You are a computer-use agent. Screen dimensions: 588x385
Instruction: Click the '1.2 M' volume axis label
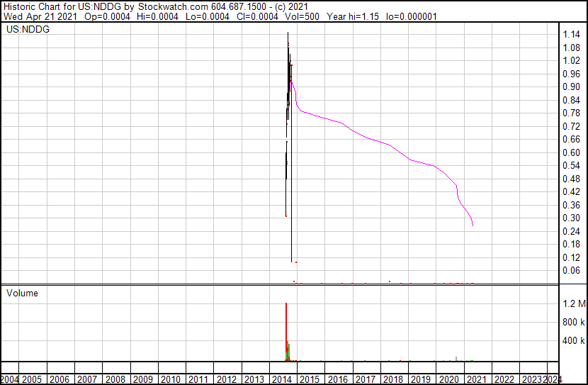574,303
